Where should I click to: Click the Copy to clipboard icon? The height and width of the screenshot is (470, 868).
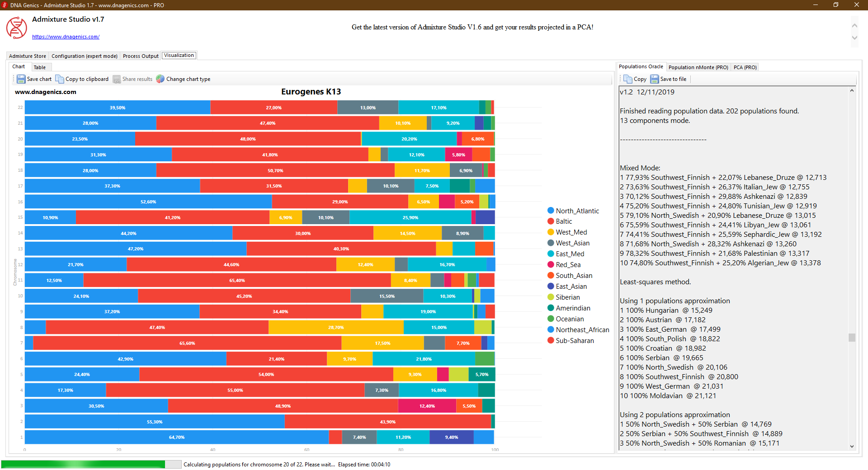coord(60,79)
